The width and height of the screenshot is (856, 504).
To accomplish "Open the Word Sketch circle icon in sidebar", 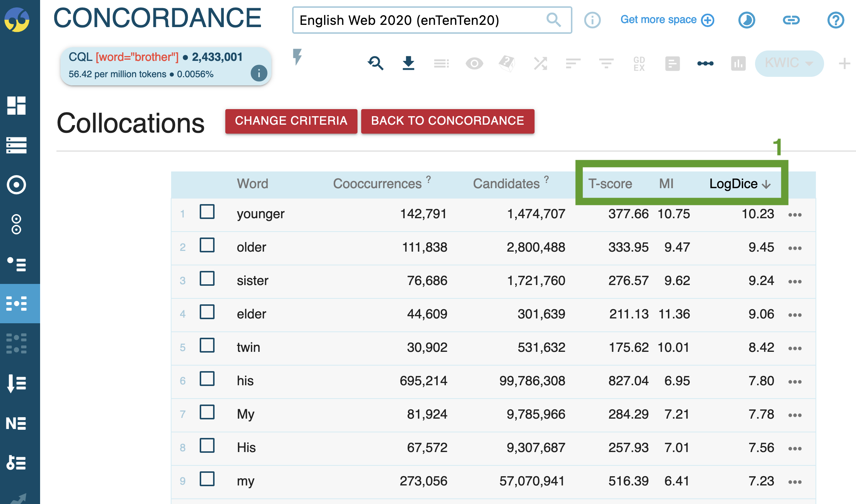I will tap(16, 184).
